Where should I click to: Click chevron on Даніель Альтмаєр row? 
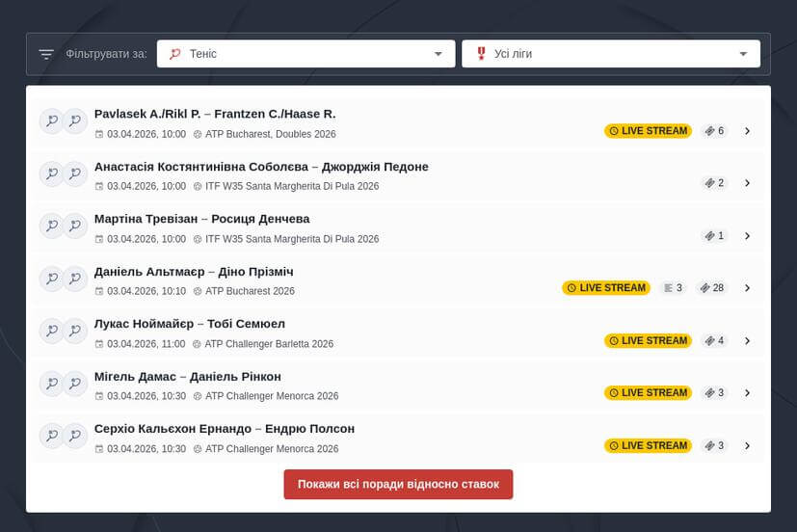(x=748, y=288)
